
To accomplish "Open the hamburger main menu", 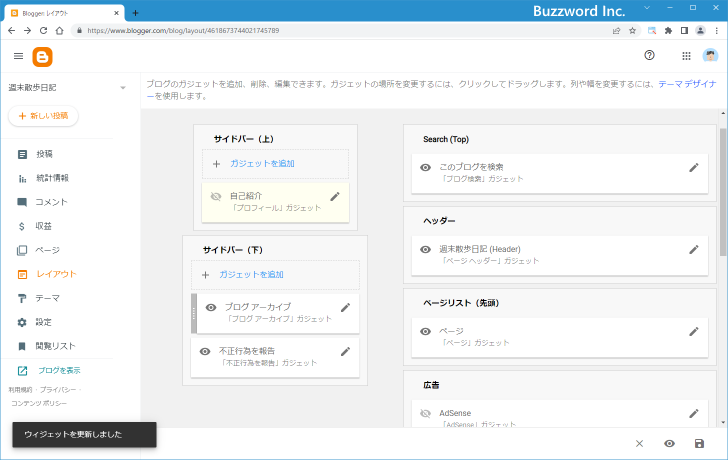I will click(19, 56).
